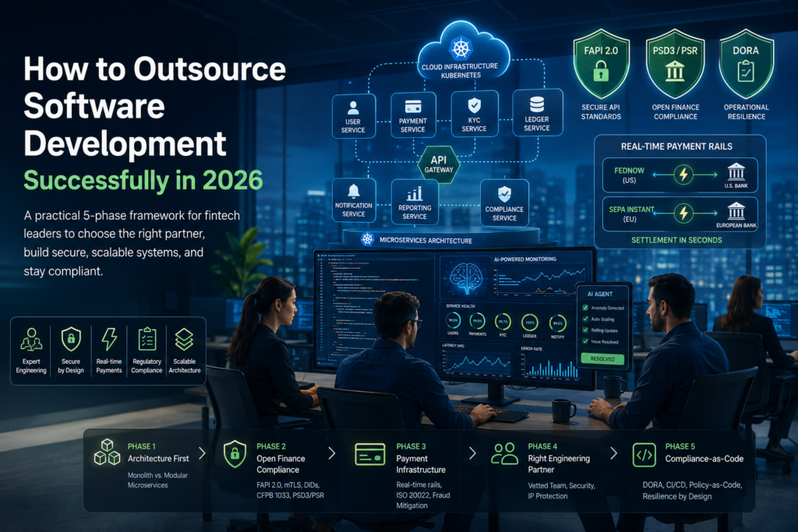This screenshot has width=798, height=532.
Task: Click the LEDGER service health gauge
Action: (530, 322)
